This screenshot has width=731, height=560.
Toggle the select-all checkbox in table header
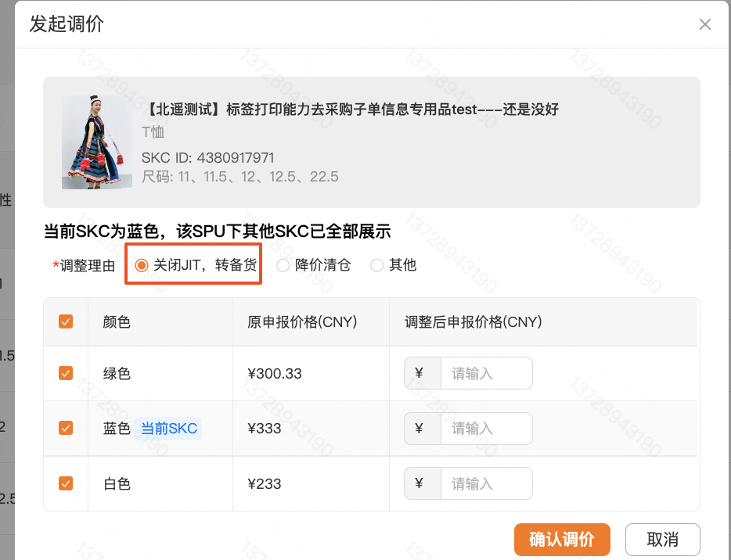coord(66,321)
